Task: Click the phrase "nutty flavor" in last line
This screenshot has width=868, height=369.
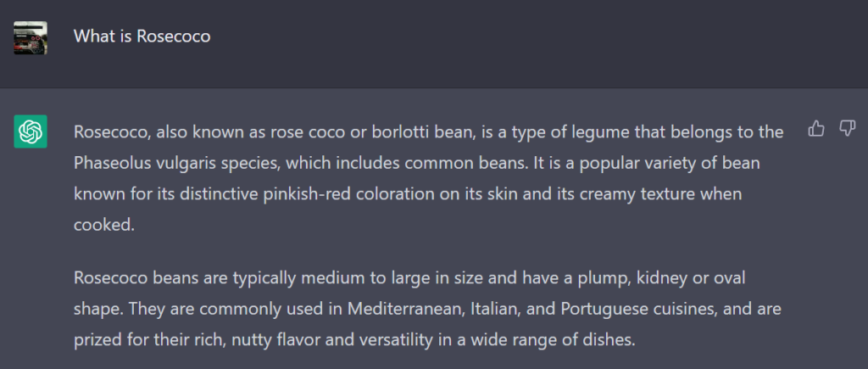Action: [x=277, y=339]
